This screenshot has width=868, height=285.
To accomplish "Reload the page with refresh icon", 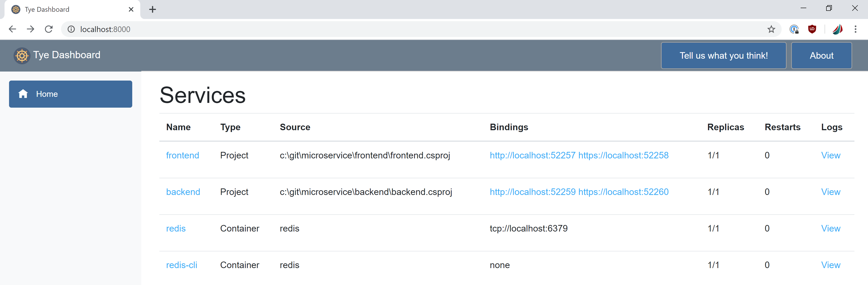I will 49,29.
